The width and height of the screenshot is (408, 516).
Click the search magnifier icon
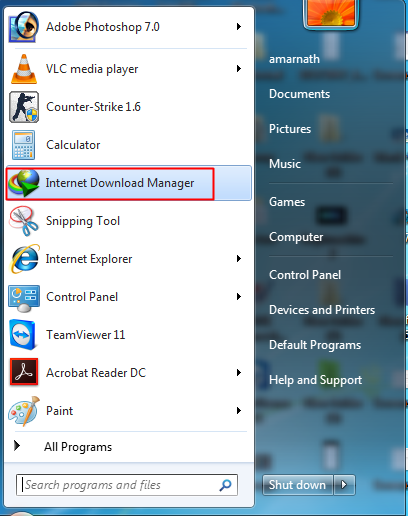coord(225,485)
